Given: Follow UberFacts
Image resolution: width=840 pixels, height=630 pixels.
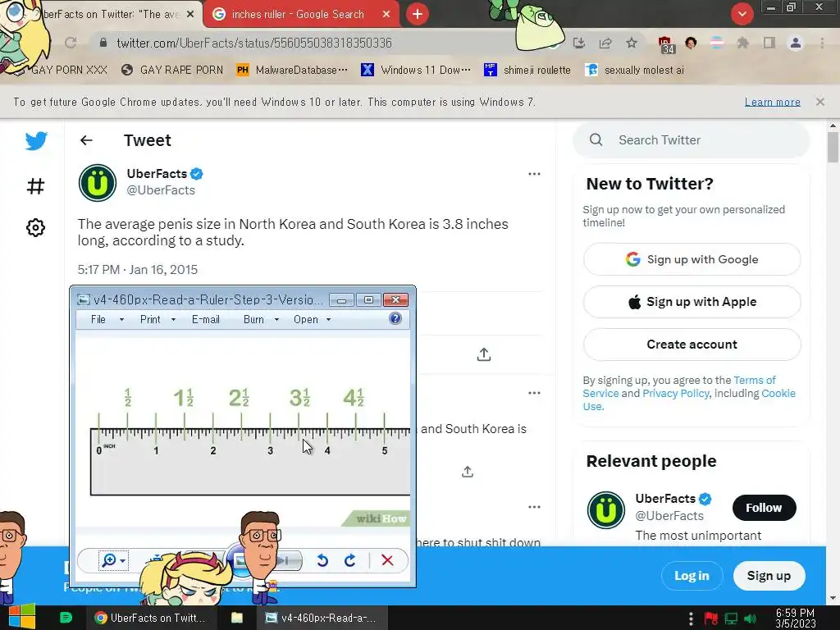Looking at the screenshot, I should 764,507.
